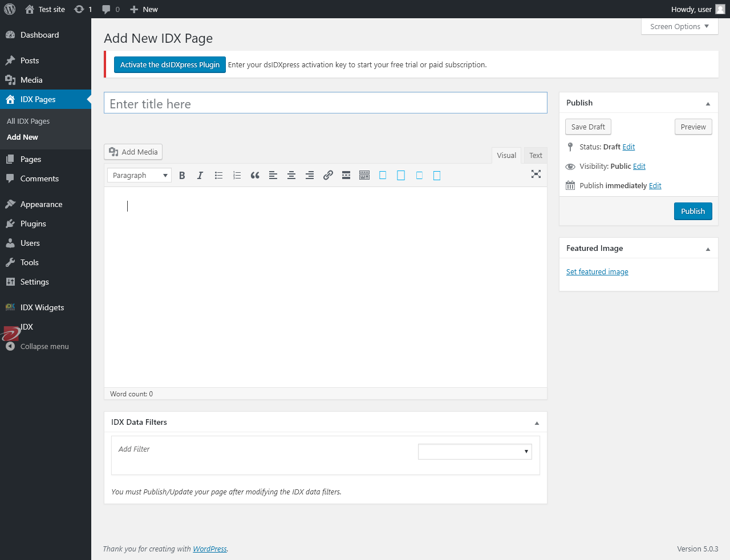Edit the visibility setting

click(639, 166)
